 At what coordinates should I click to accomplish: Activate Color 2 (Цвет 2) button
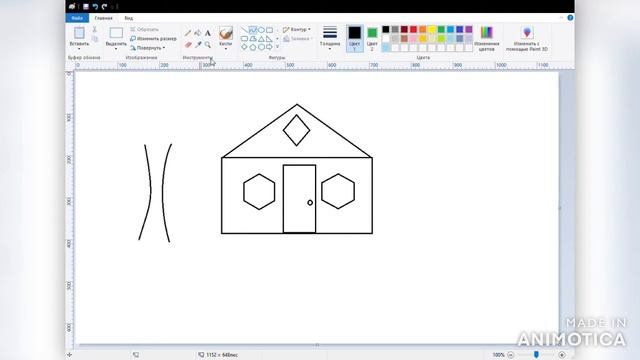pos(372,38)
